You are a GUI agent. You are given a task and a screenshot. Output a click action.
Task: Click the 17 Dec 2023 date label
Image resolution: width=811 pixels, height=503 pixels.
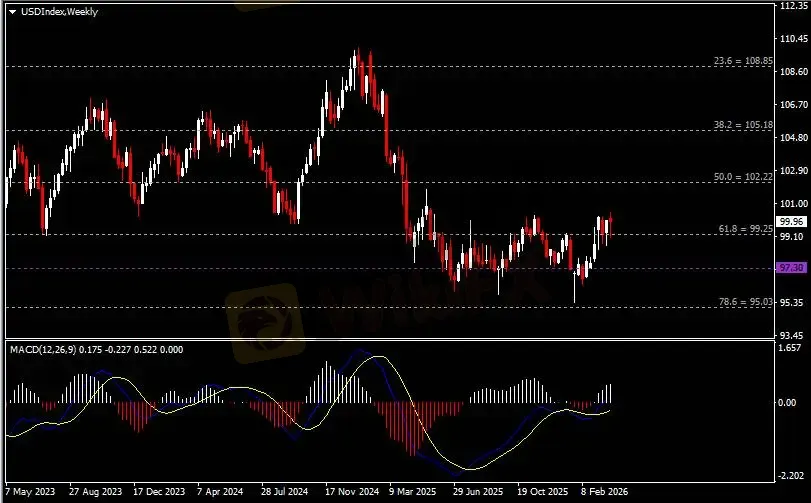point(159,492)
